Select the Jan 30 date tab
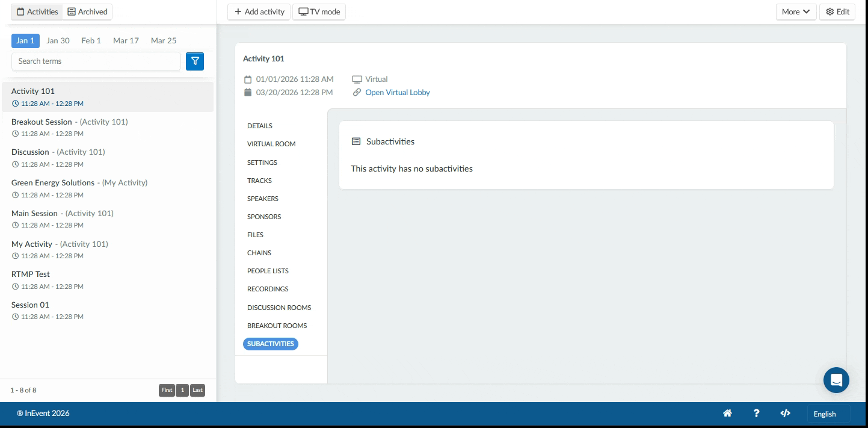 (x=58, y=41)
